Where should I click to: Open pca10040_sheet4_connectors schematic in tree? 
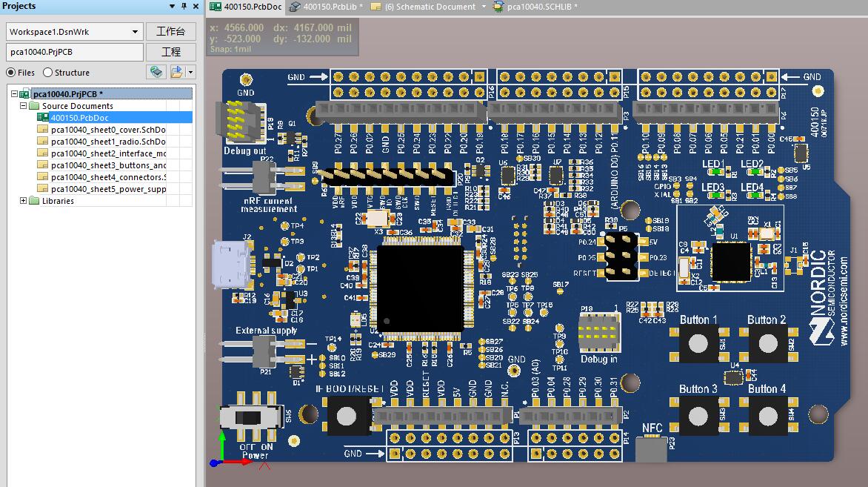107,177
